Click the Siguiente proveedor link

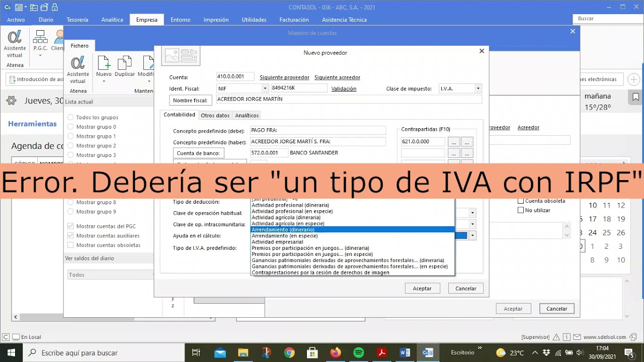pyautogui.click(x=284, y=77)
